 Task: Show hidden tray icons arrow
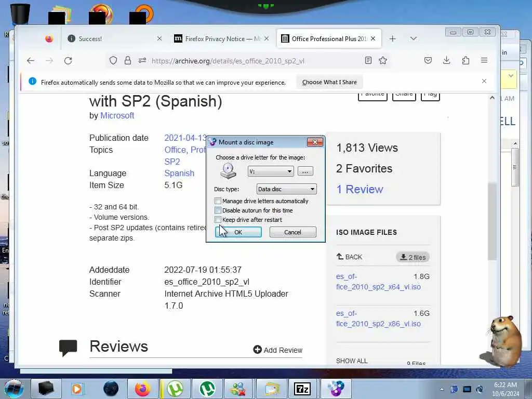pos(442,389)
